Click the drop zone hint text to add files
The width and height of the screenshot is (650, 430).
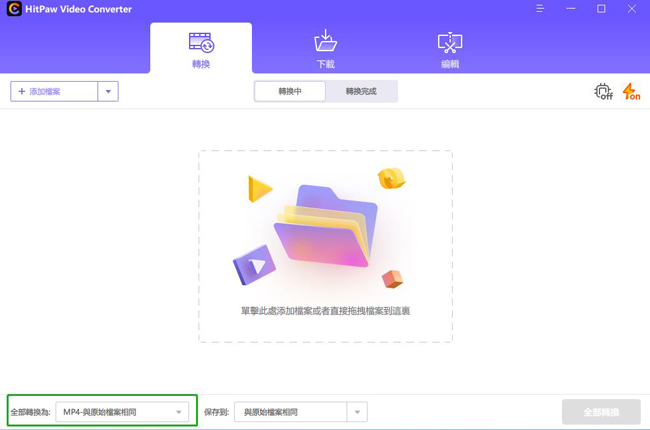325,311
